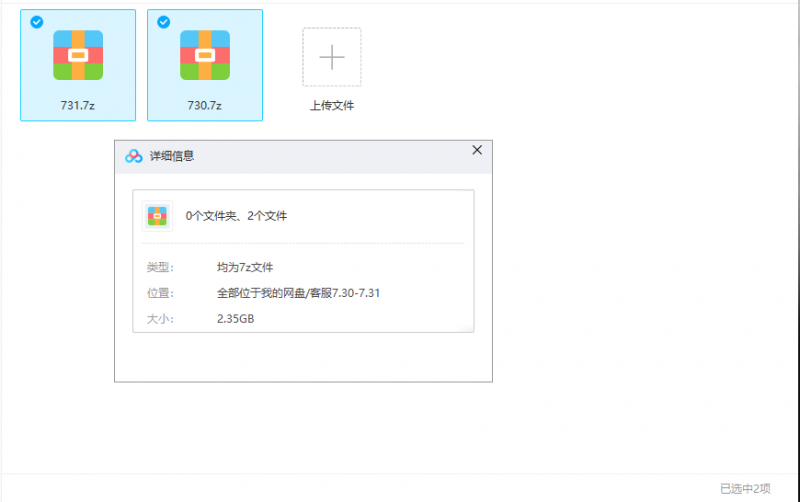
Task: Click the Baidu Netdisk logo in dialog title
Action: pos(134,156)
